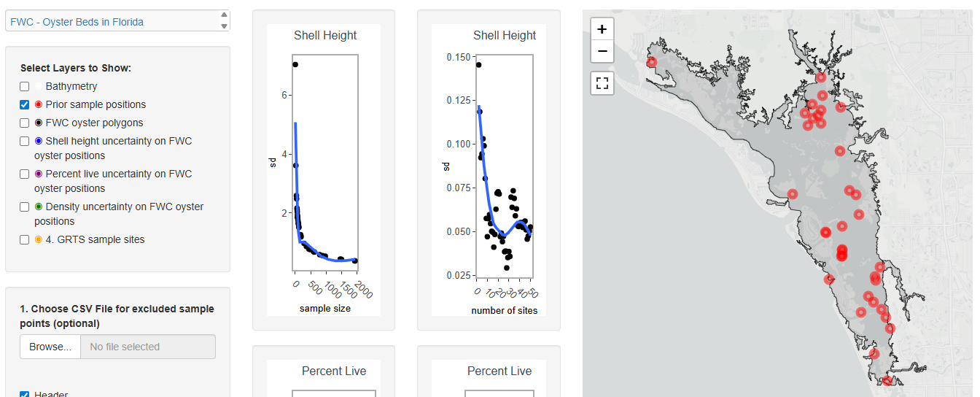The height and width of the screenshot is (397, 980).
Task: Click the dataset selector down arrow
Action: pos(224,26)
